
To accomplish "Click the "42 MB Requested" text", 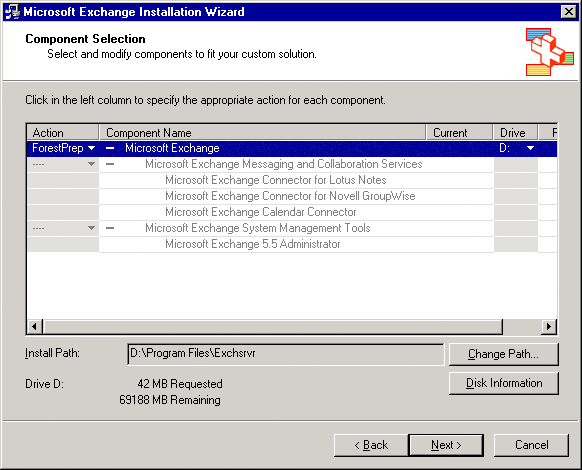I will pos(180,384).
